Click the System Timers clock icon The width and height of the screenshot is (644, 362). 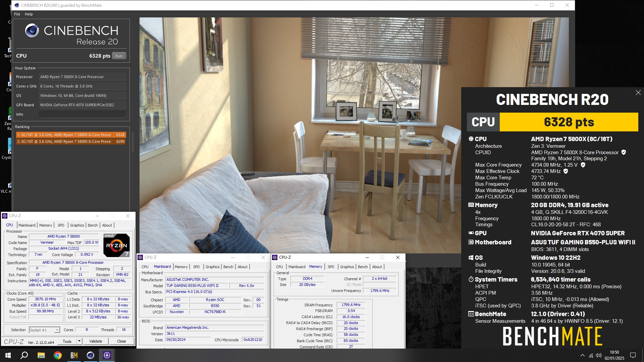coord(471,279)
